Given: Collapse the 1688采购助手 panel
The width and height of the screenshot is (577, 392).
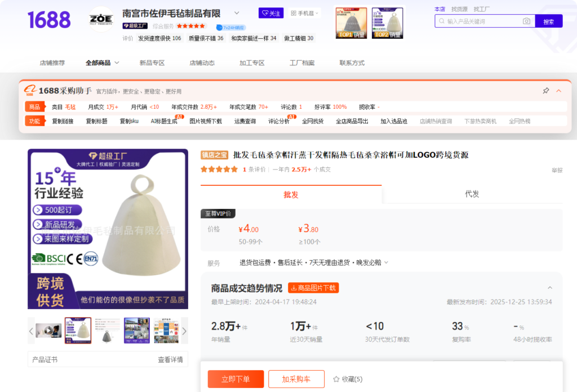Looking at the screenshot, I should [559, 91].
